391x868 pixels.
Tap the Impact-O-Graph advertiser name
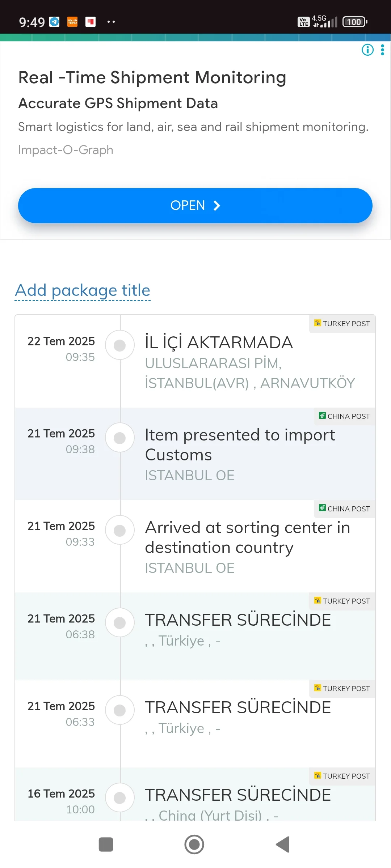[x=66, y=150]
